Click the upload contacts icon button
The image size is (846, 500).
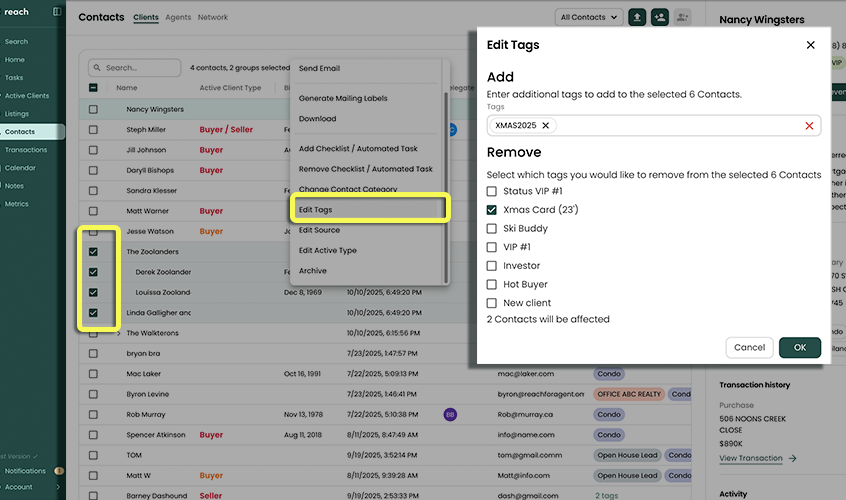click(x=636, y=17)
